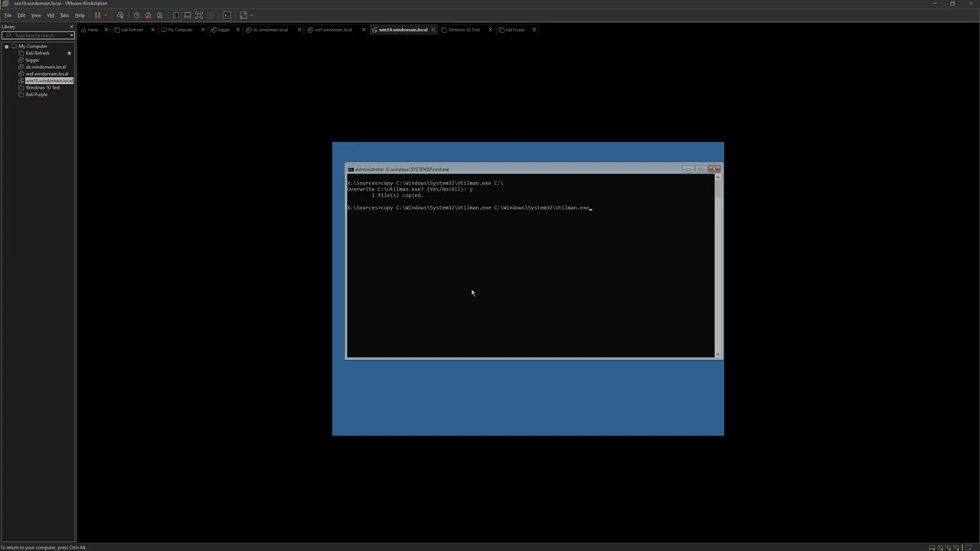Select win10.windomain.local in the Library tree
The image size is (980, 551).
coord(49,80)
